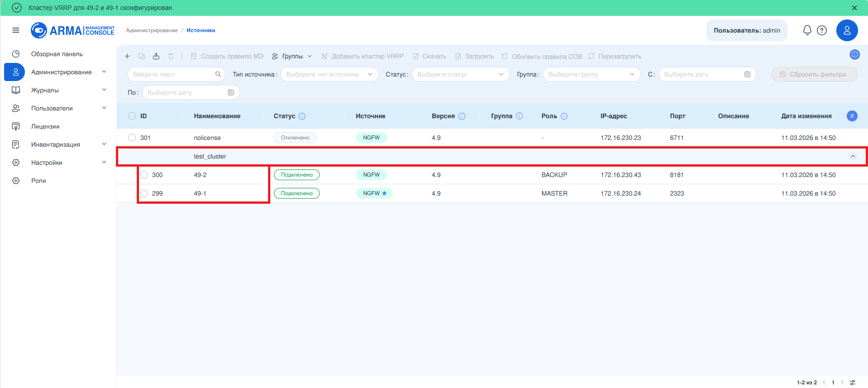Expand the Инвентаризация sidebar section
This screenshot has width=868, height=388.
[x=104, y=144]
